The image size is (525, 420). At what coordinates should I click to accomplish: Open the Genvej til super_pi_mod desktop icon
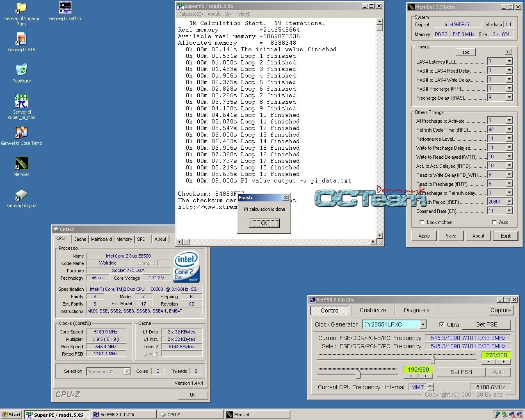(x=21, y=101)
